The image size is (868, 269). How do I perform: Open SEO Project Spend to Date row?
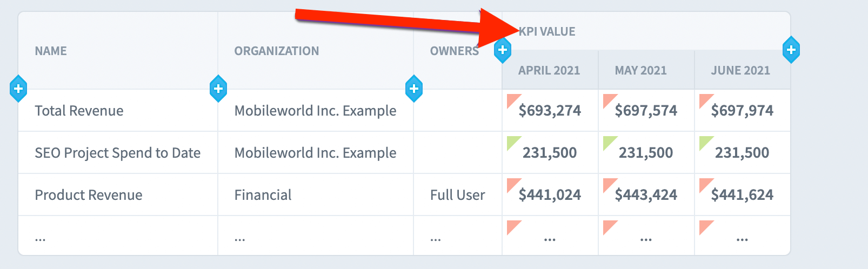pos(118,153)
